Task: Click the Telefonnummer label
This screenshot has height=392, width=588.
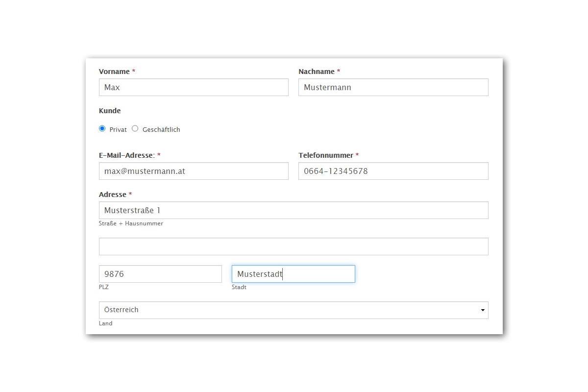Action: (x=326, y=155)
